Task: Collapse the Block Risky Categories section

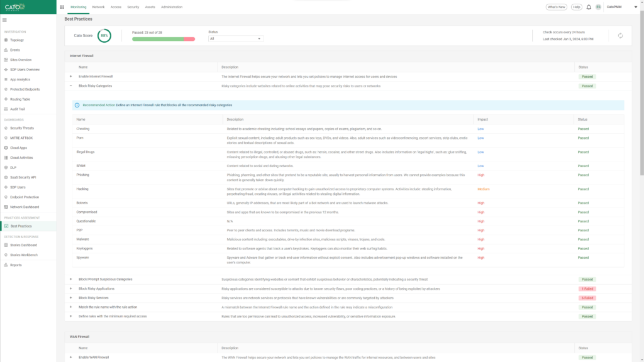Action: point(69,85)
